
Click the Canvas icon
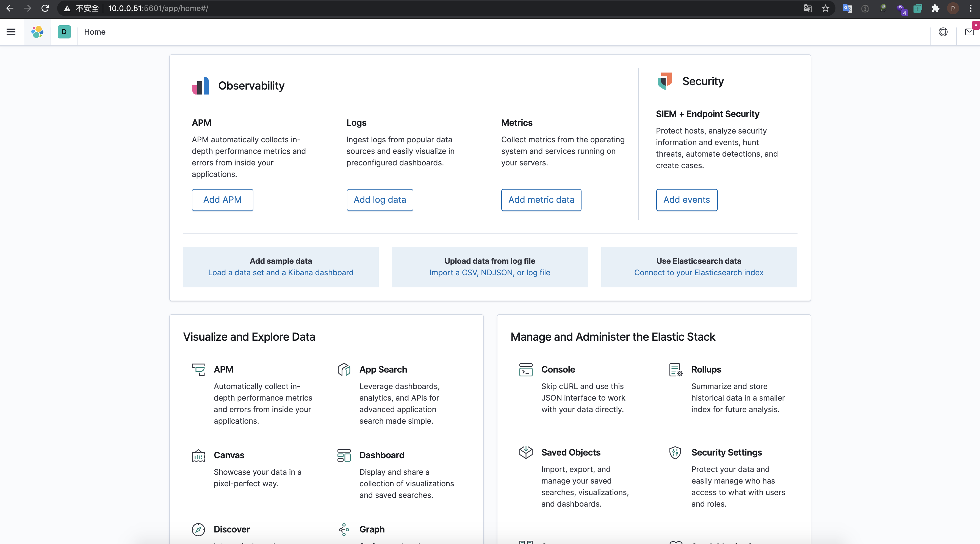click(198, 455)
